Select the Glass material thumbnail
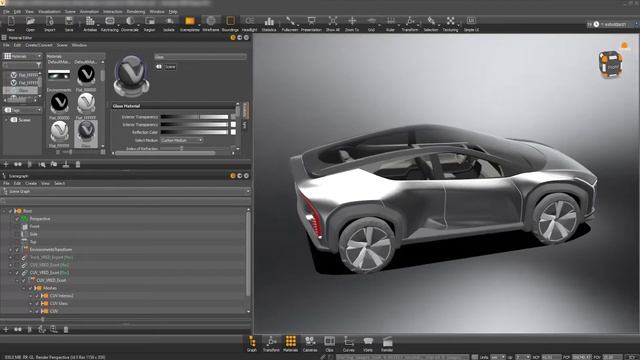The image size is (640, 360). tap(86, 133)
